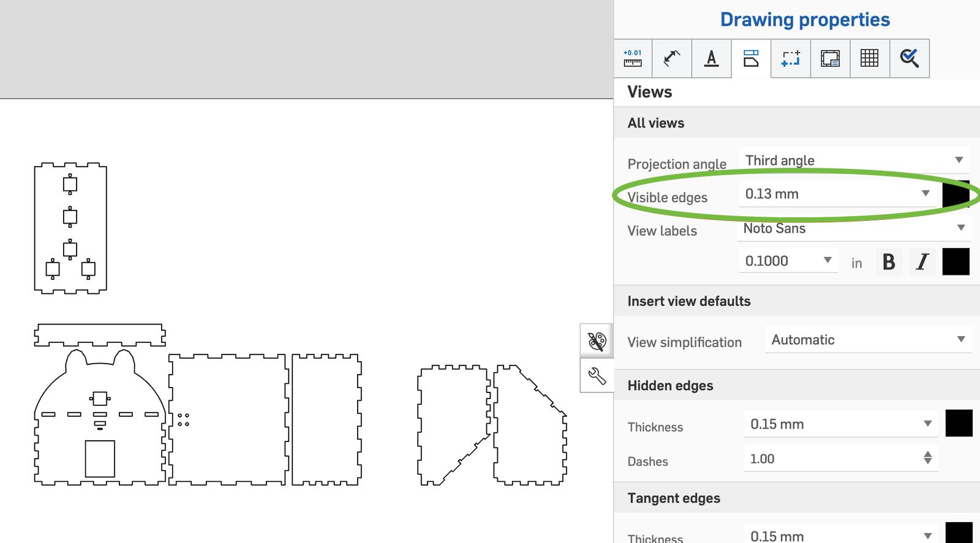
Task: Open the checkmark magnifier inspection tab
Action: (909, 58)
